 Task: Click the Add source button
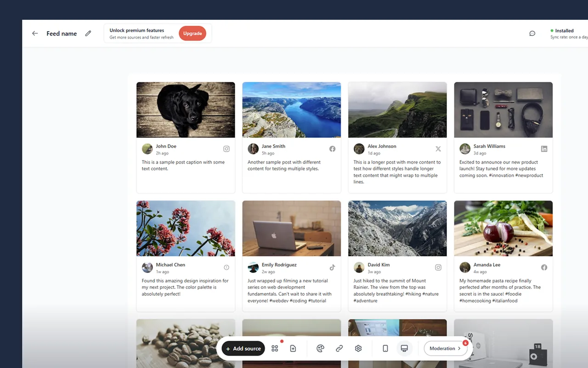coord(243,349)
